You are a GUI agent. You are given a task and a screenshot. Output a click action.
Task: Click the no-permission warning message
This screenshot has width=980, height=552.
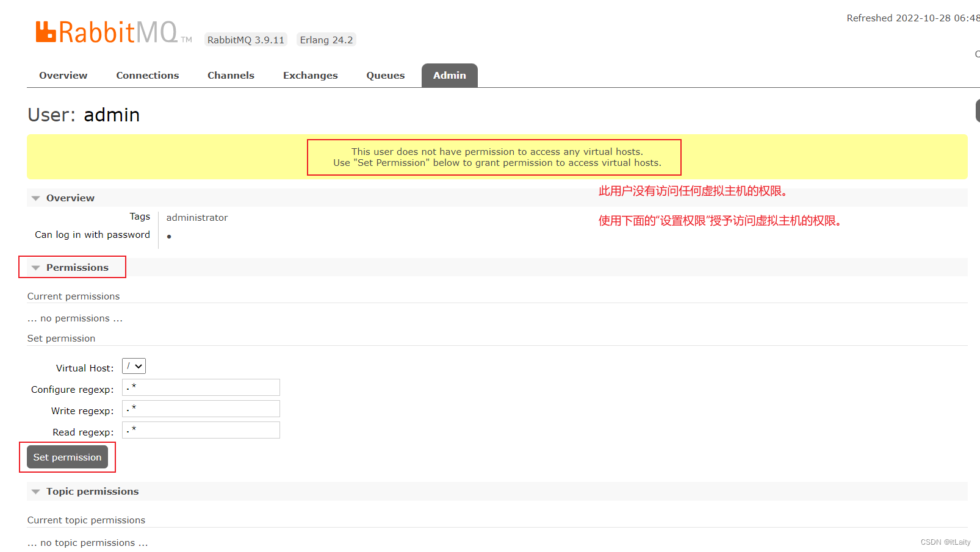tap(497, 157)
